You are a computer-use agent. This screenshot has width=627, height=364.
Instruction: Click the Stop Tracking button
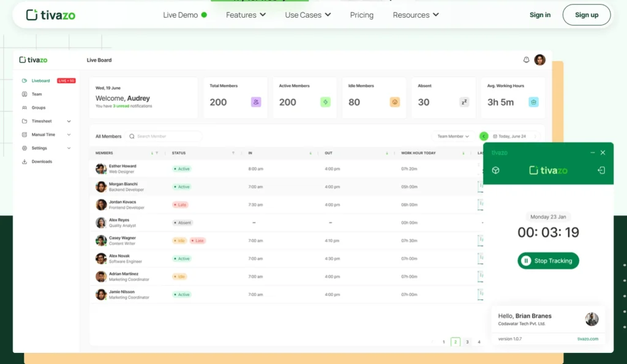548,261
